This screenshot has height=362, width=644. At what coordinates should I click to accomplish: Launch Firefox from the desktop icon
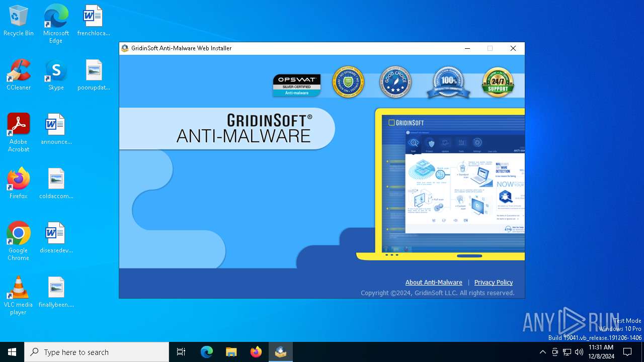(19, 184)
